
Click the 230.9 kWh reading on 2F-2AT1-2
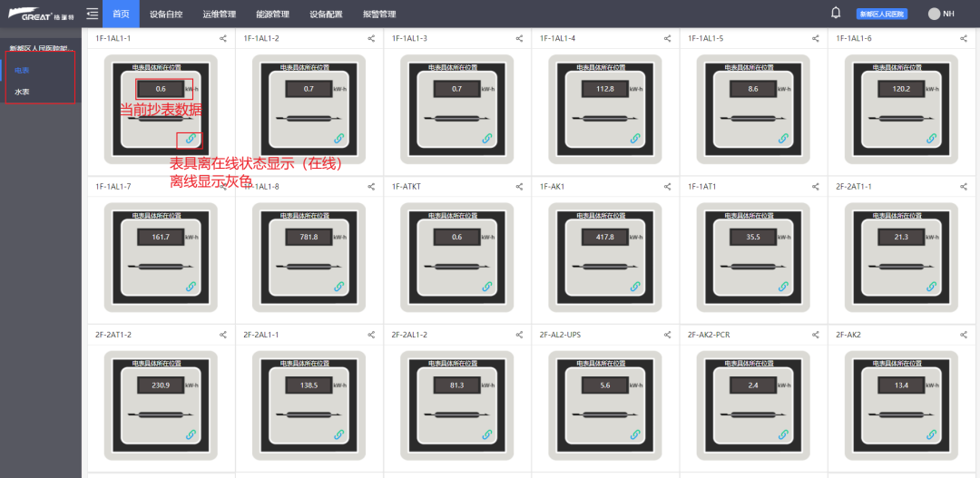point(159,385)
